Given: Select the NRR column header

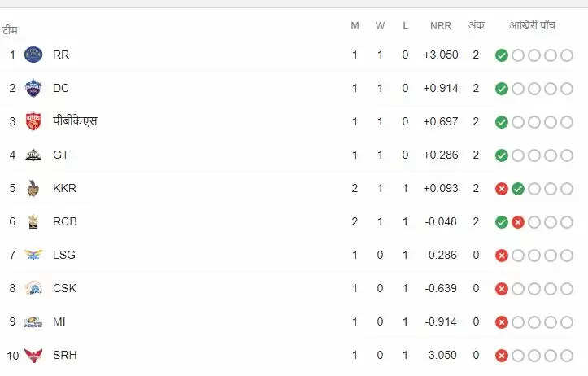Looking at the screenshot, I should [x=441, y=26].
